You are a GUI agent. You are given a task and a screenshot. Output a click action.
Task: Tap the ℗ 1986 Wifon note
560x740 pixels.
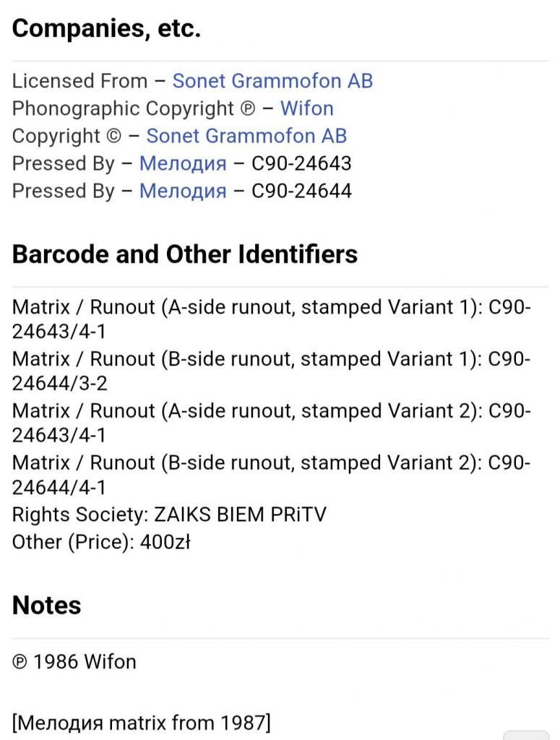point(74,662)
